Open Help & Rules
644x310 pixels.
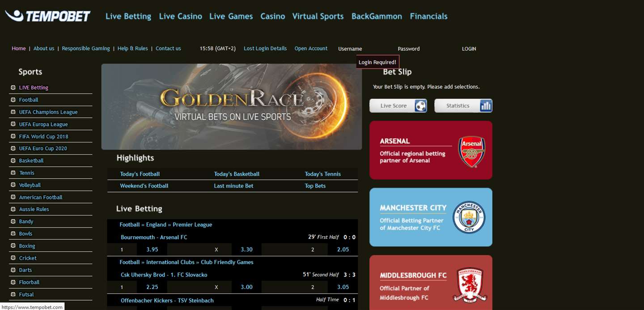pyautogui.click(x=133, y=48)
